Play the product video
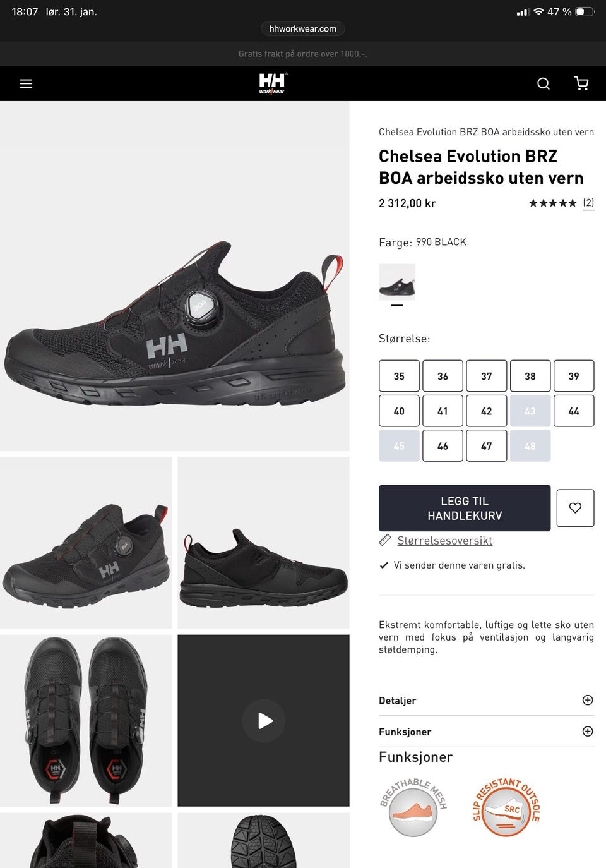The width and height of the screenshot is (606, 868). [264, 721]
